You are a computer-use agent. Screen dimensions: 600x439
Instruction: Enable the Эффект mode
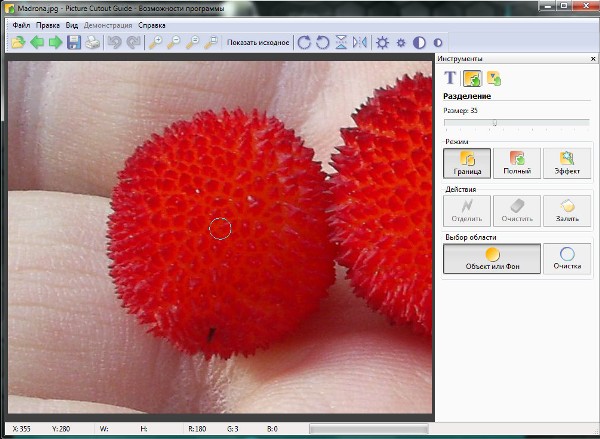[567, 163]
